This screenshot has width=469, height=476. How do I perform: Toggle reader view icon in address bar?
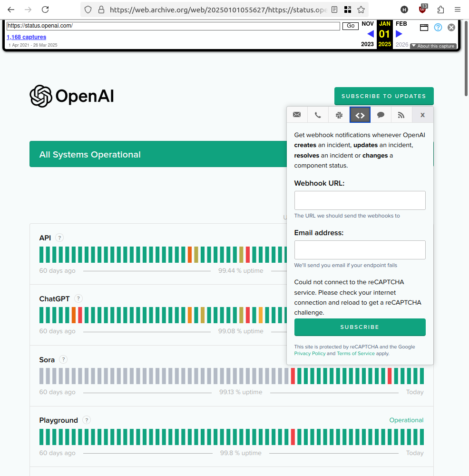coord(334,10)
